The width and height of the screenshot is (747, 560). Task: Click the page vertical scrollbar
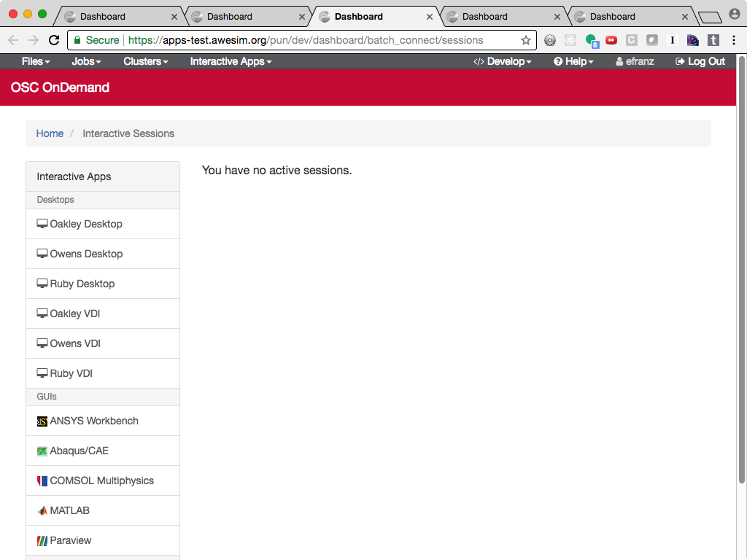coord(741,269)
